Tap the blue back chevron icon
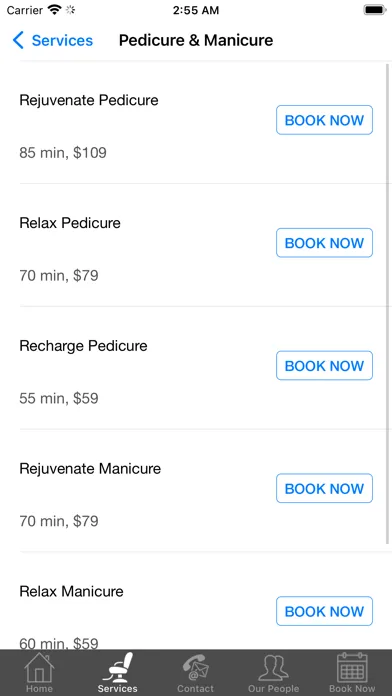Screen dimensions: 392x696 pos(18,40)
